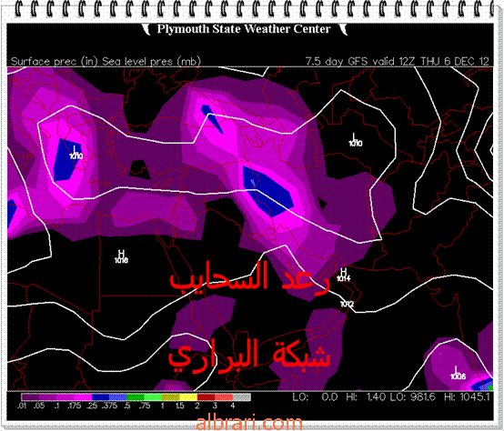Select the green .5 legend swatch

click(x=136, y=397)
